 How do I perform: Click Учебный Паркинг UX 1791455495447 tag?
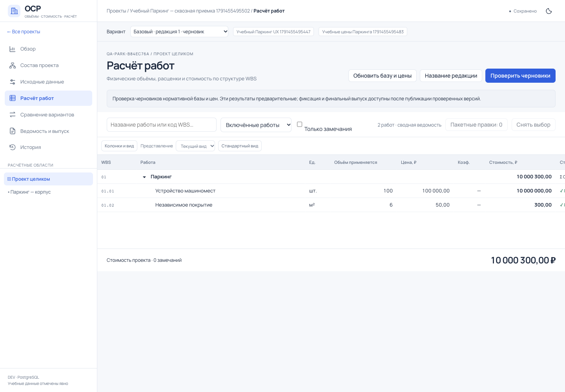[x=273, y=32]
